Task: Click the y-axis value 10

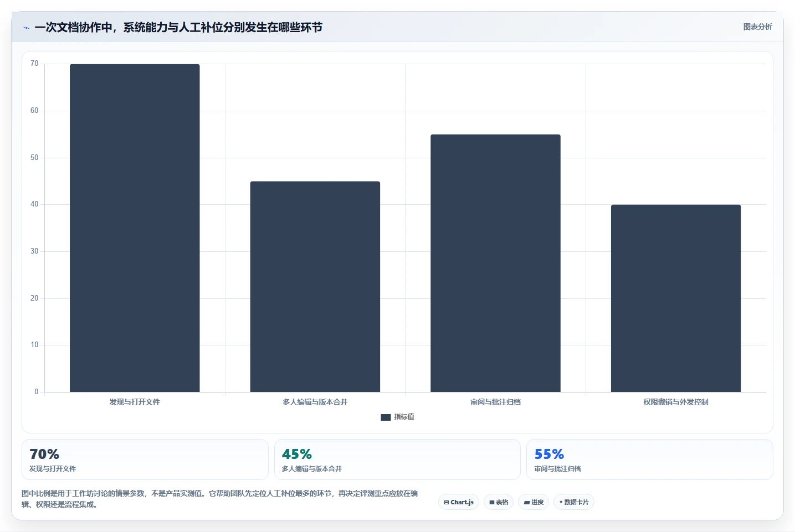Action: coord(34,345)
